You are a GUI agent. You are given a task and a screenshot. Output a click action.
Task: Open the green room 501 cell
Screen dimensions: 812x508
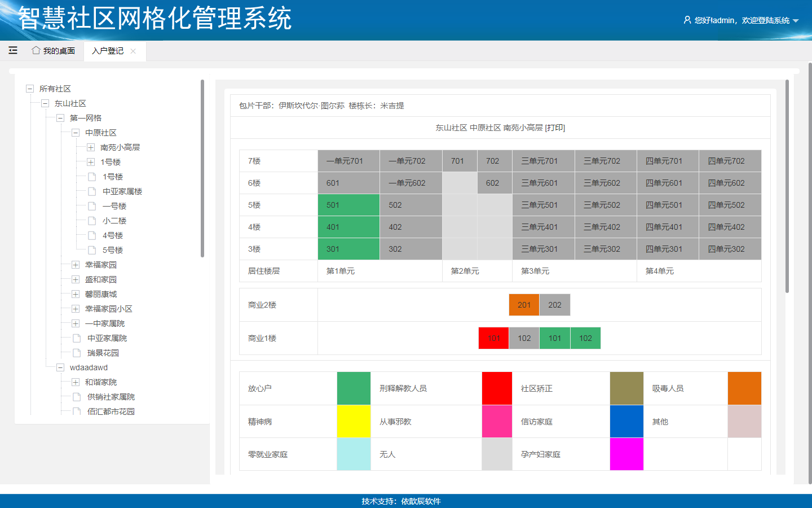coord(348,205)
